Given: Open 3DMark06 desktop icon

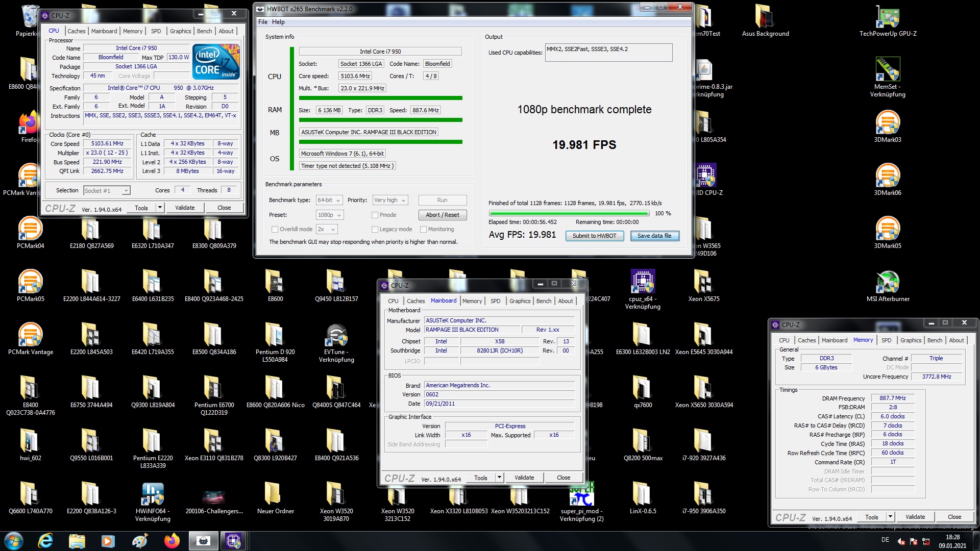Looking at the screenshot, I should (888, 180).
